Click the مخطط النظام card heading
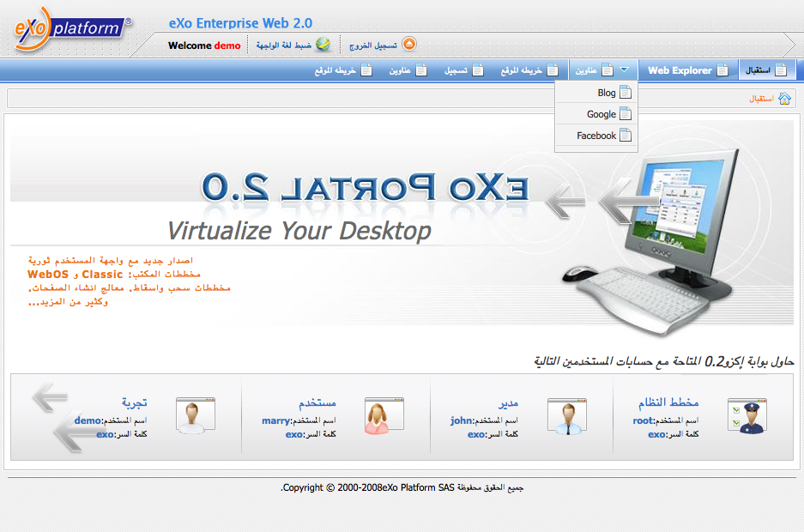This screenshot has width=804, height=532. [x=668, y=402]
